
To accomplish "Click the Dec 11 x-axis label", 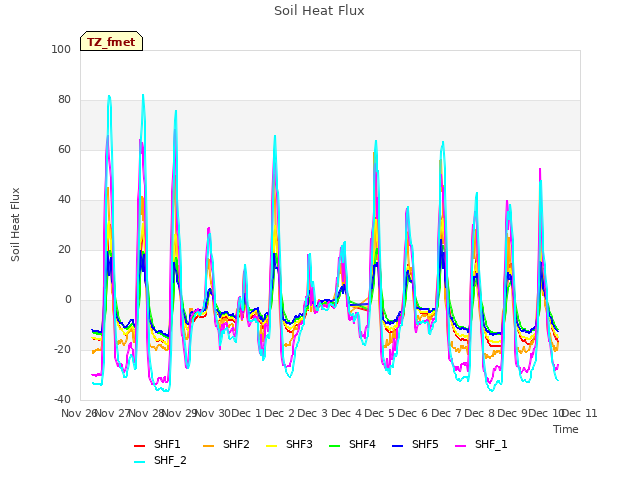I will click(580, 413).
